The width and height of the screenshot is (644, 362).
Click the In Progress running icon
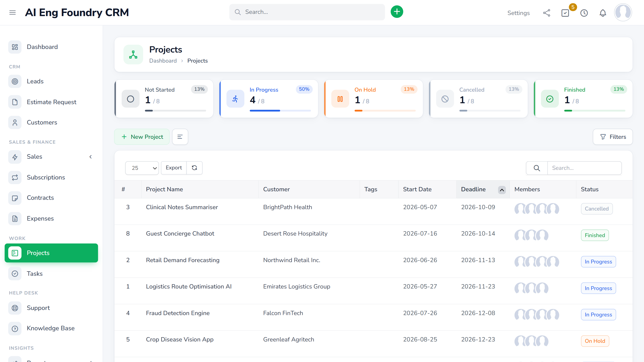tap(235, 99)
